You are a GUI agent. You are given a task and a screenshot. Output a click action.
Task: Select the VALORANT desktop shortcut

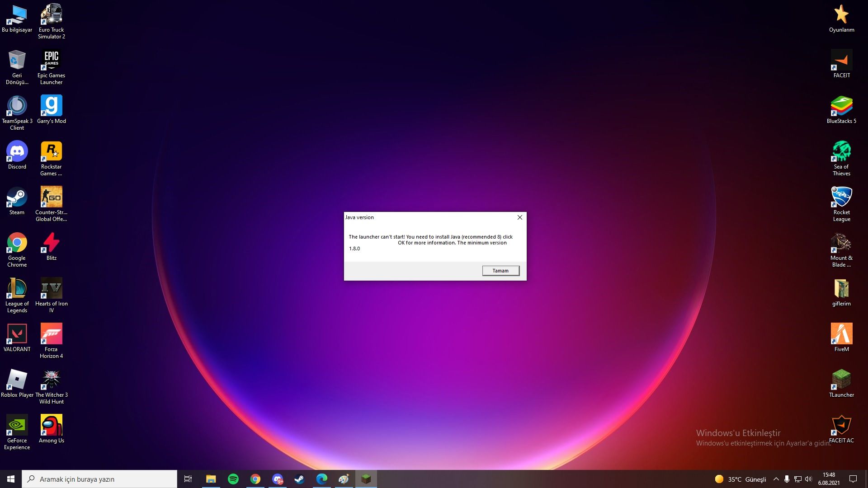pos(17,338)
